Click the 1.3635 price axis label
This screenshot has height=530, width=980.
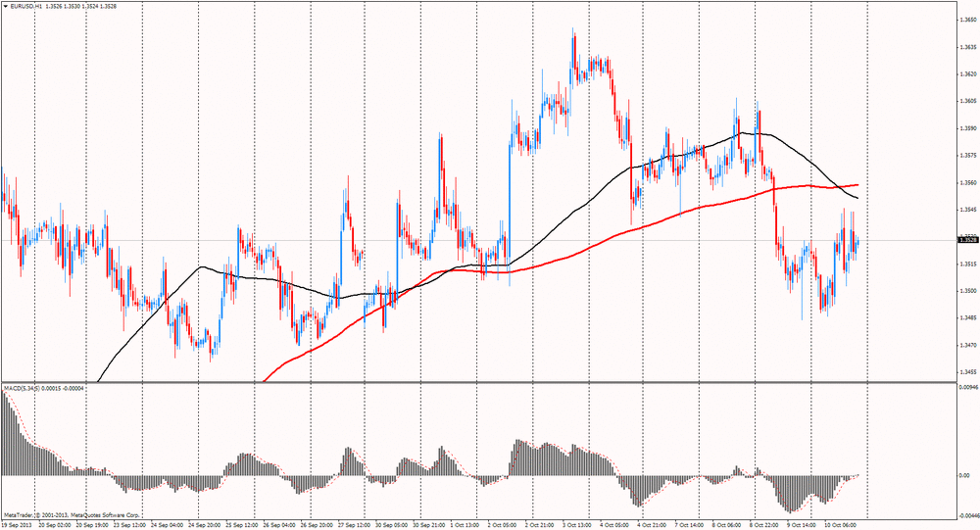967,47
